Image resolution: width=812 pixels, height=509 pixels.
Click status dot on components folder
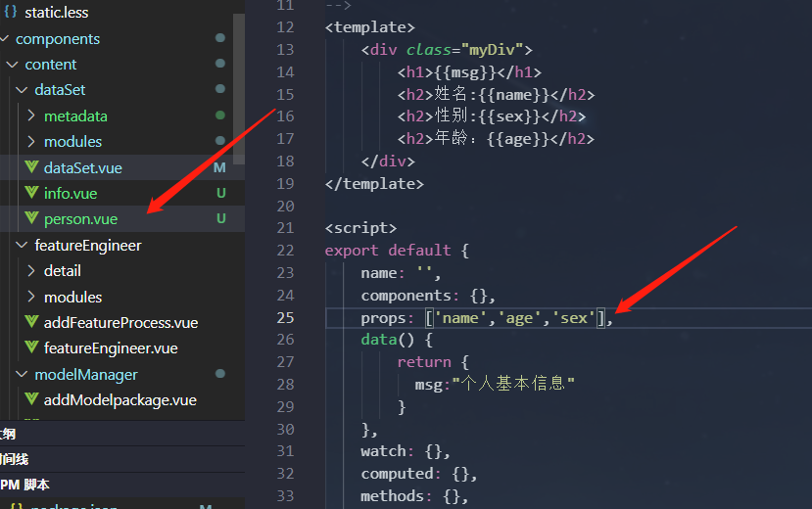point(220,38)
